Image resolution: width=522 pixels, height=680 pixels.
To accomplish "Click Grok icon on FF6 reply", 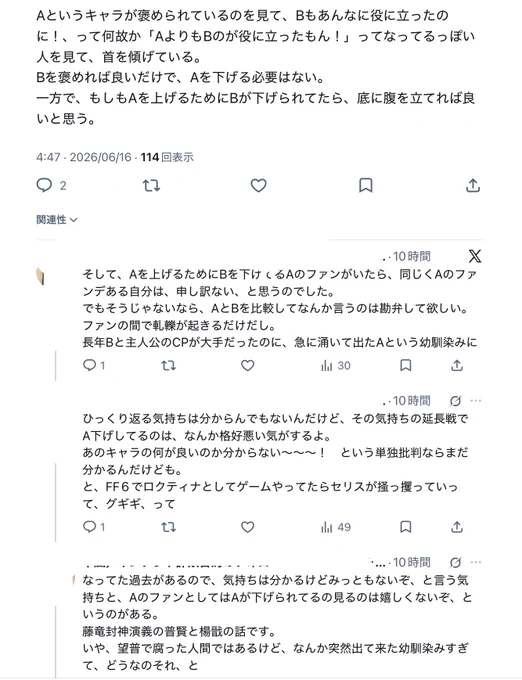I will 455,401.
